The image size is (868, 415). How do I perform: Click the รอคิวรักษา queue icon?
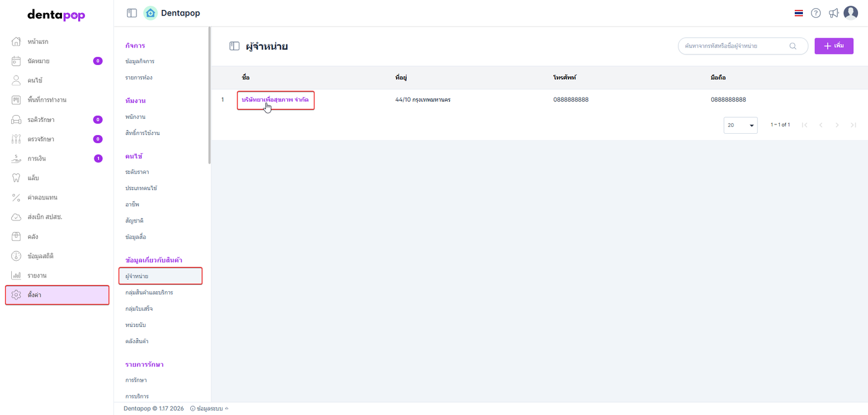pos(17,120)
